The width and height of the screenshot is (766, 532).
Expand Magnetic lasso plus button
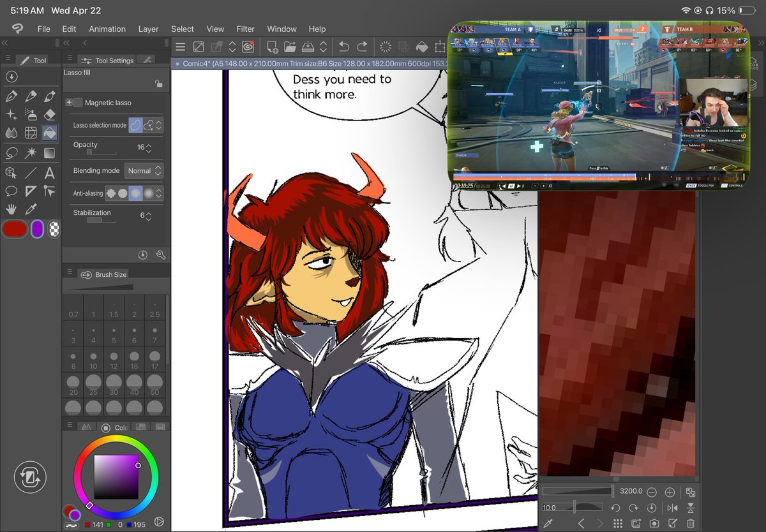coord(69,103)
